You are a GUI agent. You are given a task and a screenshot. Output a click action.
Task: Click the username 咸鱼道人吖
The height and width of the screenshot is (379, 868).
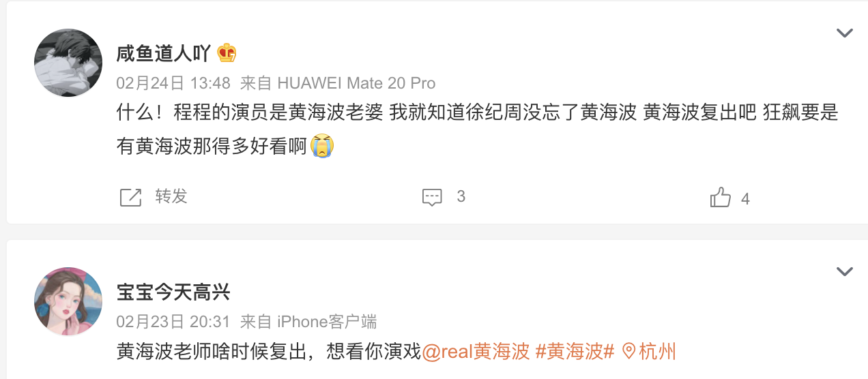point(164,53)
